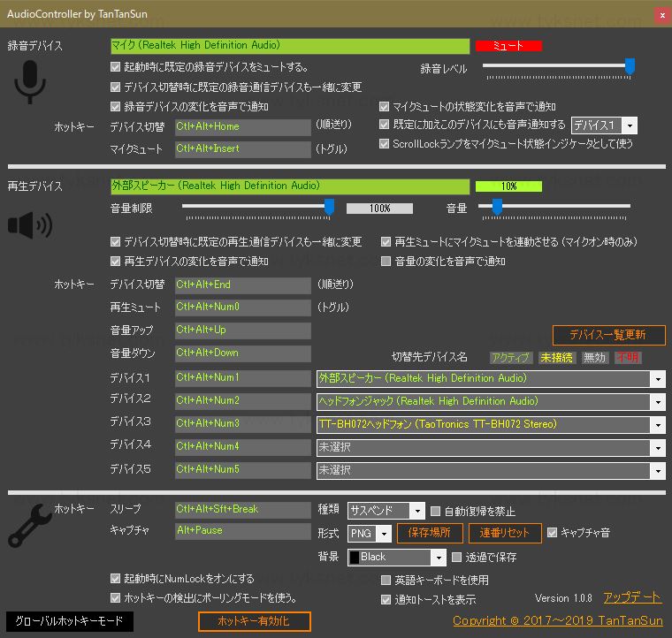Close the AudioController window
The width and height of the screenshot is (672, 638).
pyautogui.click(x=662, y=15)
